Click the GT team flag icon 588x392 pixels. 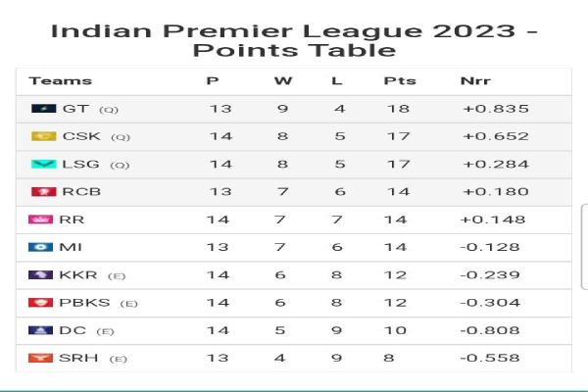[x=44, y=109]
